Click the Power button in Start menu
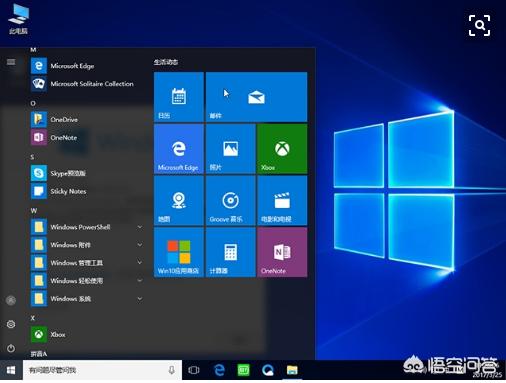506x383 pixels. pyautogui.click(x=11, y=348)
